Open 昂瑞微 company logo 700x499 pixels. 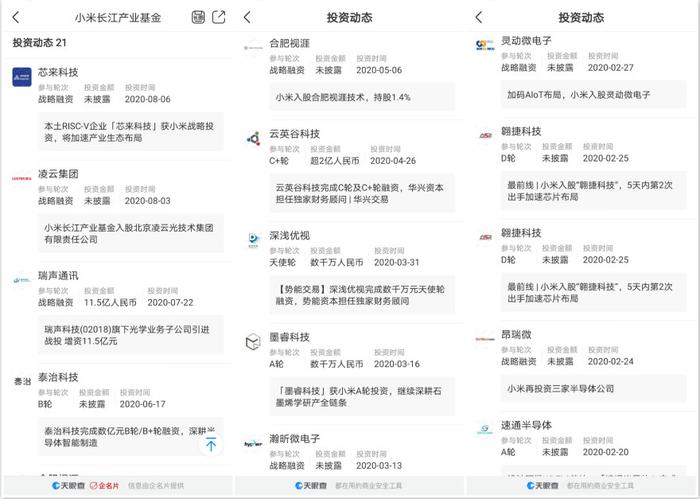[485, 339]
